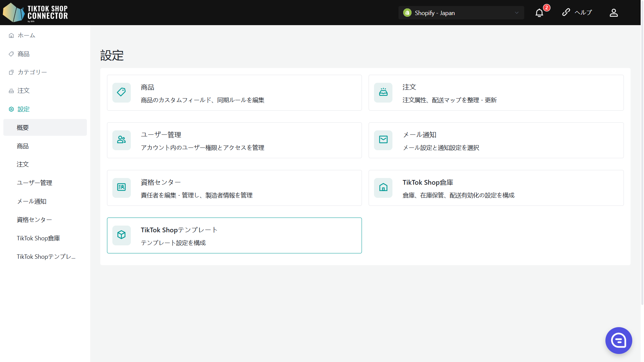Viewport: 644px width, 362px height.
Task: Click the ヘルプ link in header
Action: tap(583, 13)
